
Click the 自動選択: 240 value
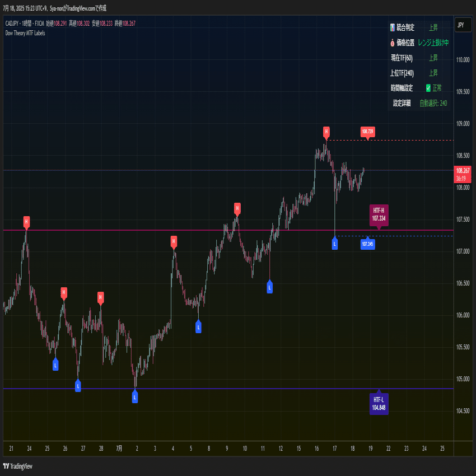(433, 103)
